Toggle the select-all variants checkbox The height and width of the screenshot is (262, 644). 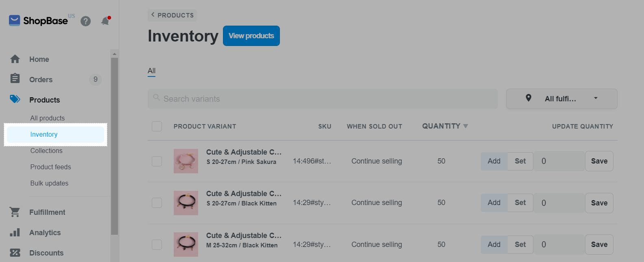[157, 126]
